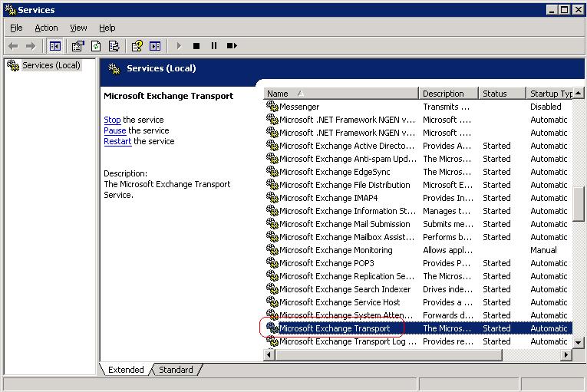
Task: Click the Restart Service toolbar icon
Action: pos(232,46)
